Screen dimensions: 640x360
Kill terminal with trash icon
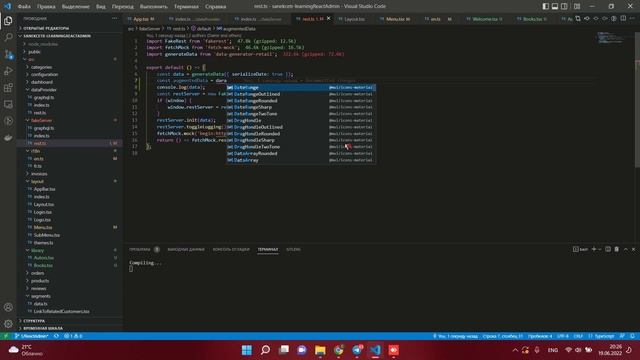pos(617,249)
